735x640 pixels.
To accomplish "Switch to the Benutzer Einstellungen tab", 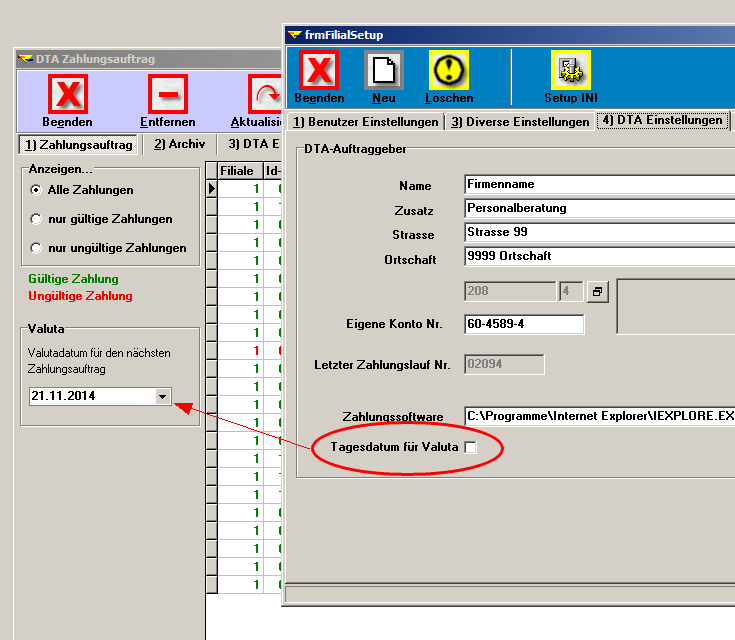I will click(365, 122).
